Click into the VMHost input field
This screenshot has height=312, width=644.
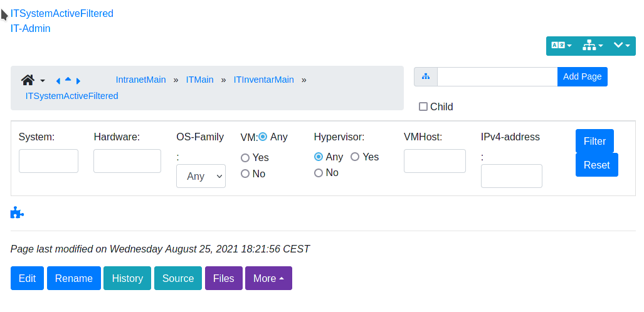[x=435, y=161]
